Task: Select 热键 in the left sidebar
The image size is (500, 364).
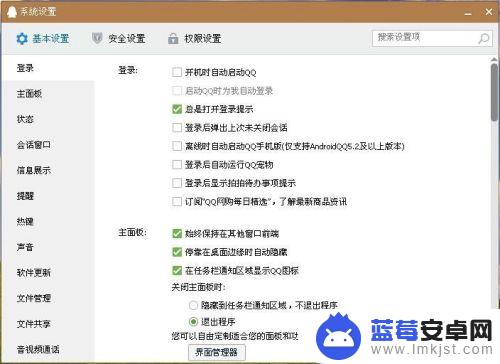Action: 48,222
